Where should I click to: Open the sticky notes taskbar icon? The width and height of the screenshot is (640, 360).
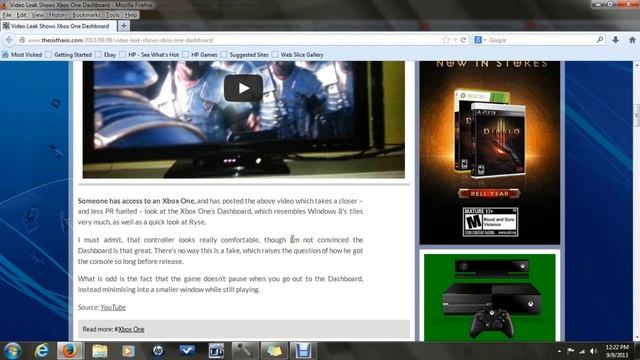coord(274,351)
